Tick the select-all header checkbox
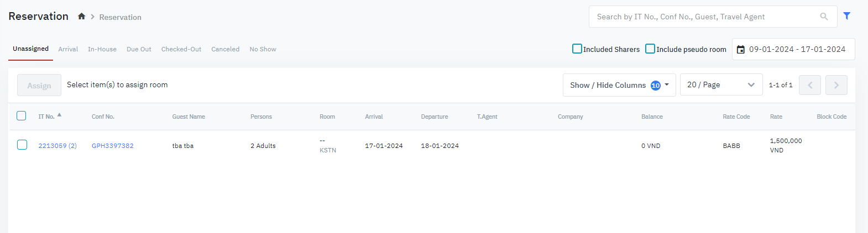The height and width of the screenshot is (233, 868). (x=22, y=116)
